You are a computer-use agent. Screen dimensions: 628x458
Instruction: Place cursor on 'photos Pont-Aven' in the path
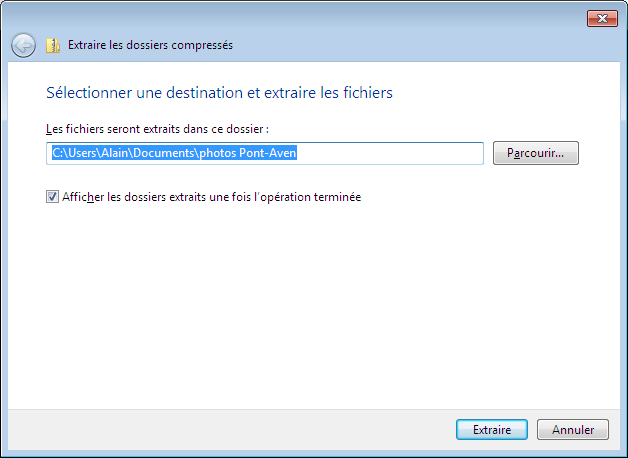tap(248, 153)
